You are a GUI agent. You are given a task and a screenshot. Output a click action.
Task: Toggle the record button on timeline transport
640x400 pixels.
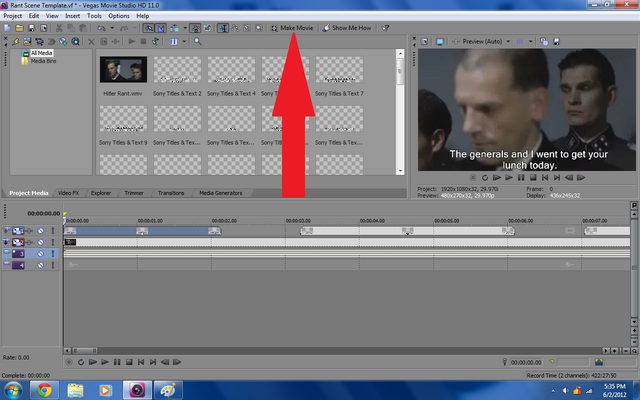click(69, 362)
